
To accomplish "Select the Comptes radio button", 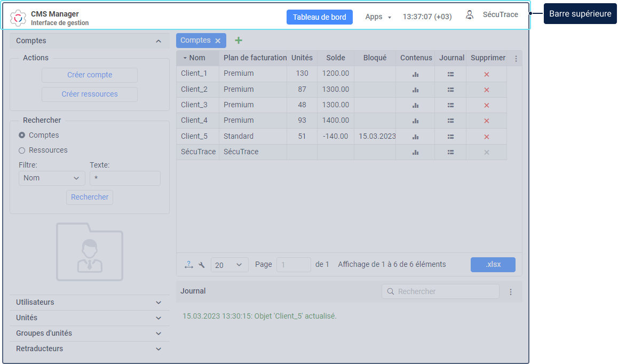I will point(22,136).
